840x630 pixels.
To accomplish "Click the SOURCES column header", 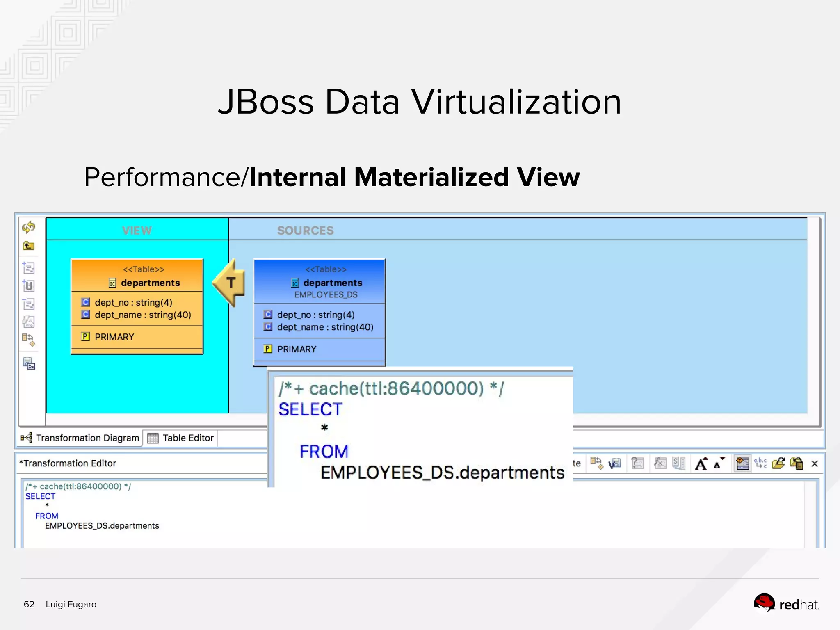I will pyautogui.click(x=306, y=231).
